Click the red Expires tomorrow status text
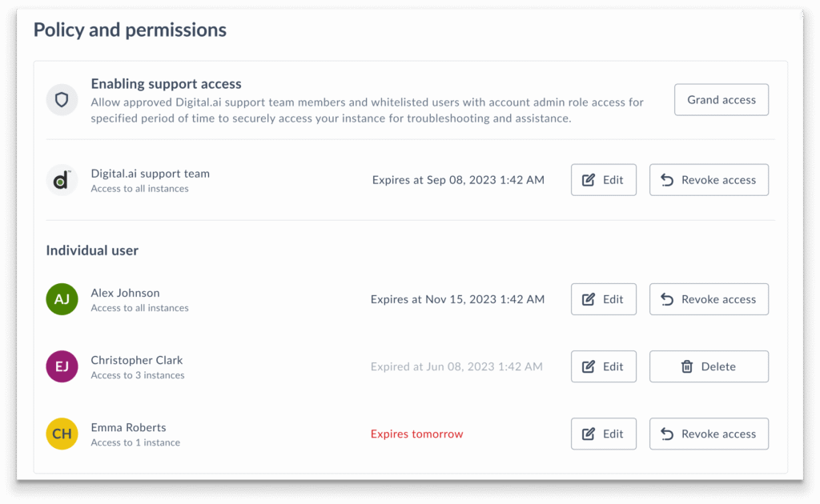 coord(416,434)
